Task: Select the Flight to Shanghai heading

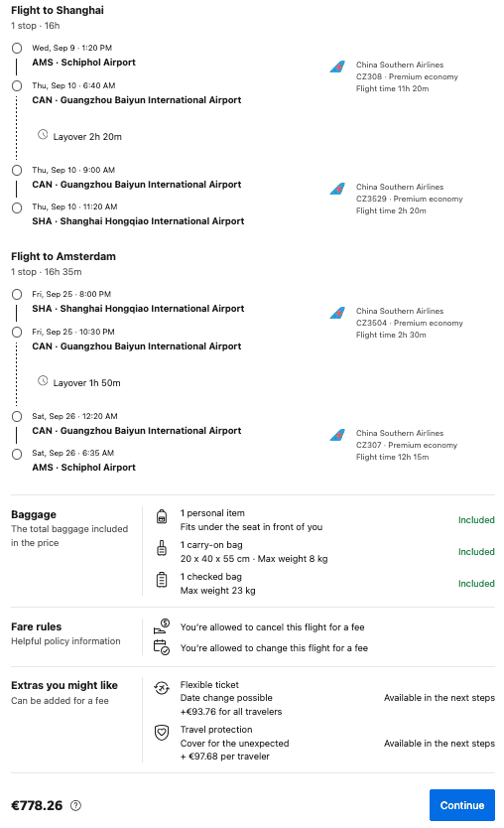Action: pos(58,10)
